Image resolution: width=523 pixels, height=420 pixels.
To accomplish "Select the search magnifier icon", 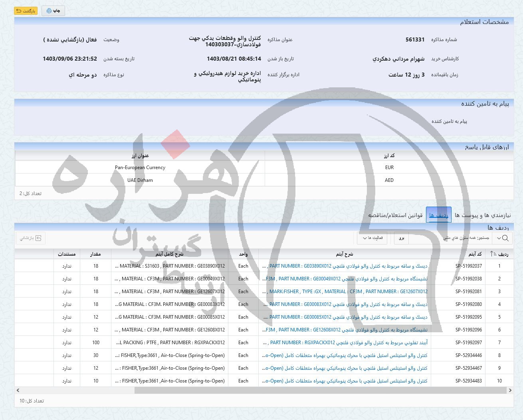I will (506, 238).
